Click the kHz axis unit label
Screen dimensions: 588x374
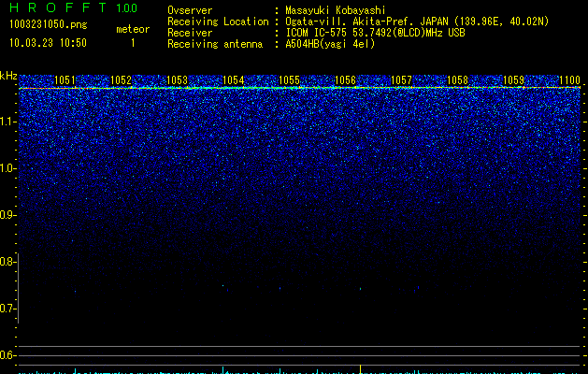pyautogui.click(x=8, y=76)
